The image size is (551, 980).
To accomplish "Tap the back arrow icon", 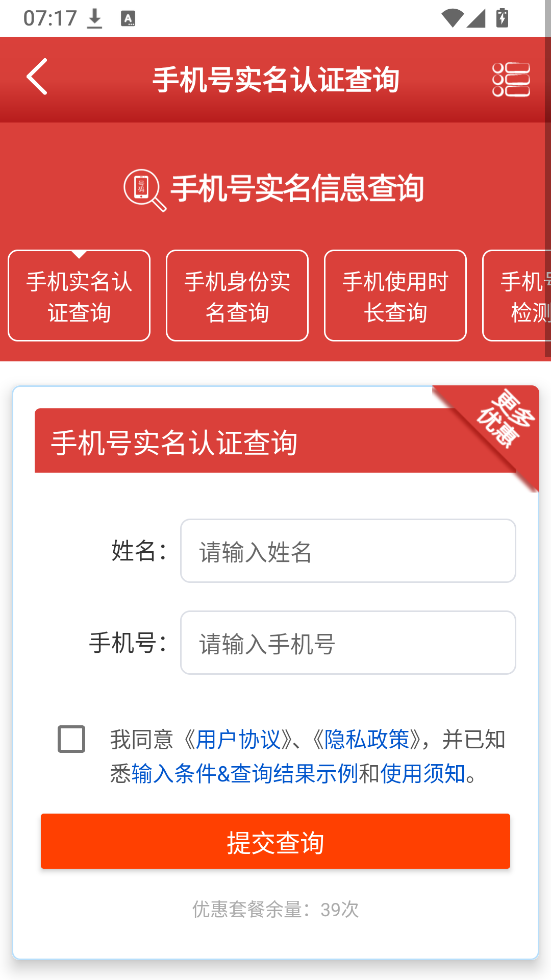I will [37, 77].
